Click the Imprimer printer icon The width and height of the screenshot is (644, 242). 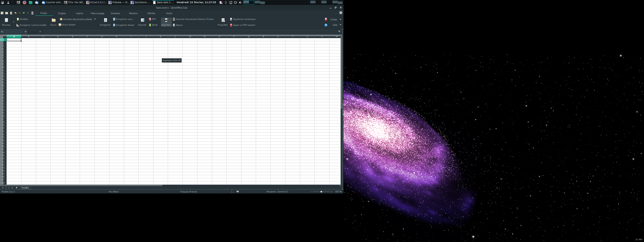pos(166,20)
